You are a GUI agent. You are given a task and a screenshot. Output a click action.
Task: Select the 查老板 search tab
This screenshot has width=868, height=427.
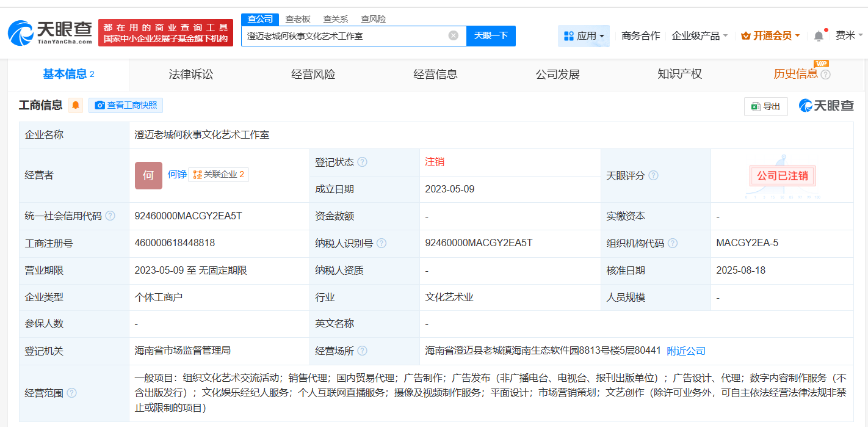(x=298, y=19)
